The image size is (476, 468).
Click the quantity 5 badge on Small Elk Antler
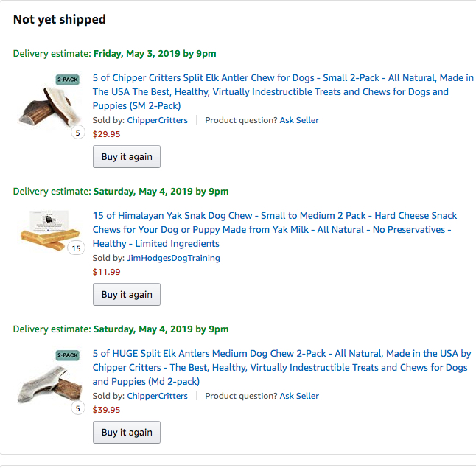pos(77,133)
